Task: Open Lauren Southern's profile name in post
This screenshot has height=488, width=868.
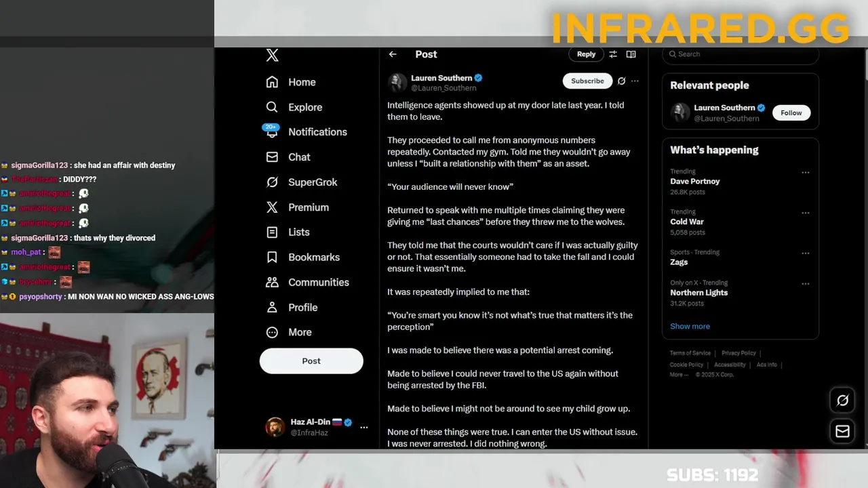Action: (x=441, y=78)
